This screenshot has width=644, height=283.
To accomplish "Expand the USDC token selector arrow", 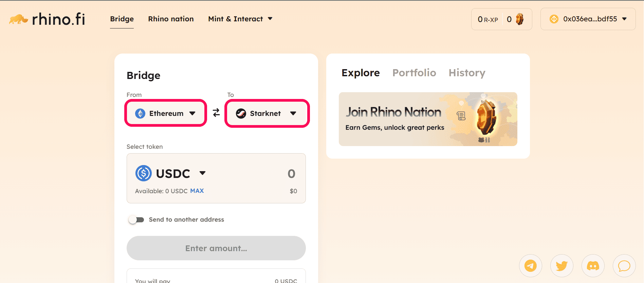I will click(203, 173).
